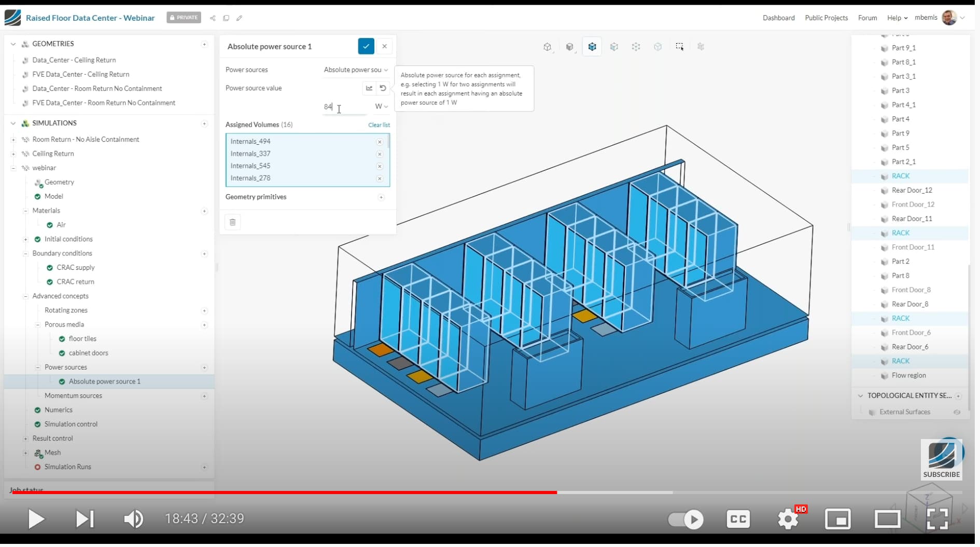Toggle theater mode on the video player

[888, 518]
